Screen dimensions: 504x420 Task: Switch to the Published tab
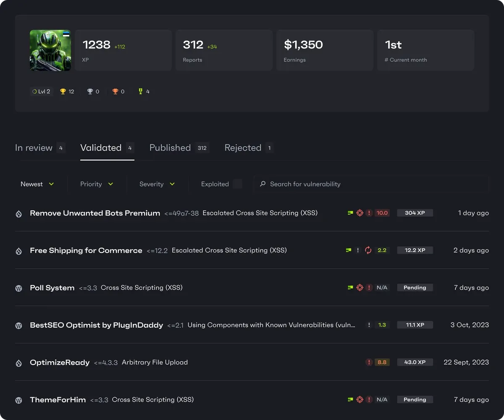170,147
